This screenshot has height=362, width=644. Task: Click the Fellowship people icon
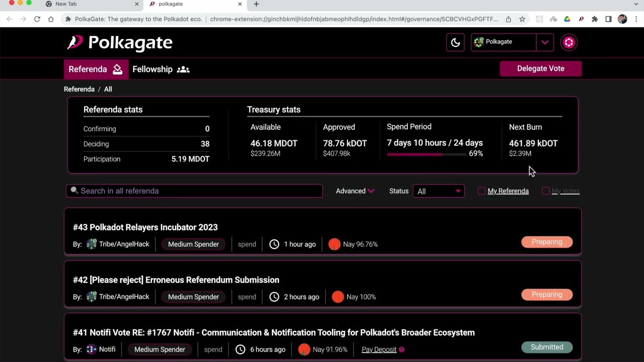(x=183, y=69)
